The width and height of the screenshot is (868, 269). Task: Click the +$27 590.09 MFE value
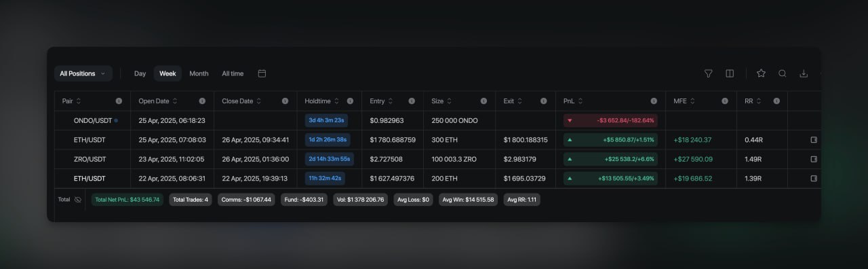(693, 159)
